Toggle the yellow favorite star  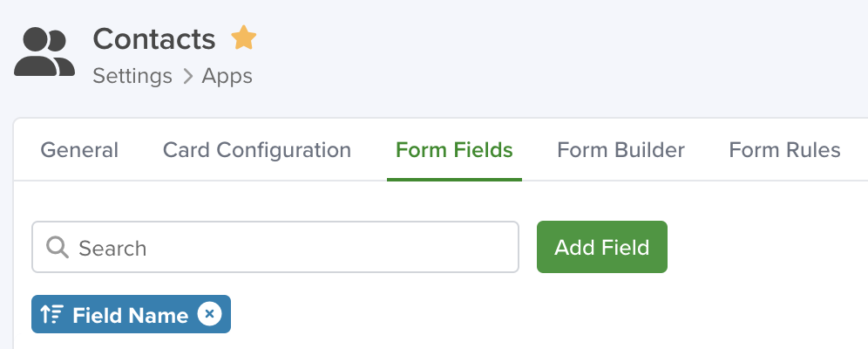coord(243,38)
